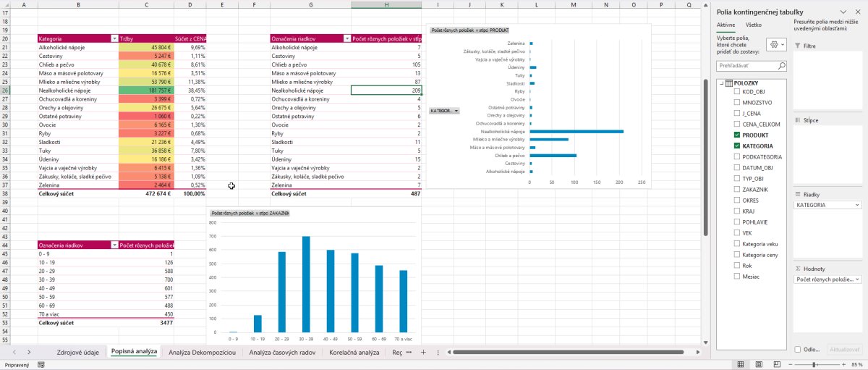Collapse the POLOZKY table tree node
This screenshot has height=370, width=868.
point(722,83)
